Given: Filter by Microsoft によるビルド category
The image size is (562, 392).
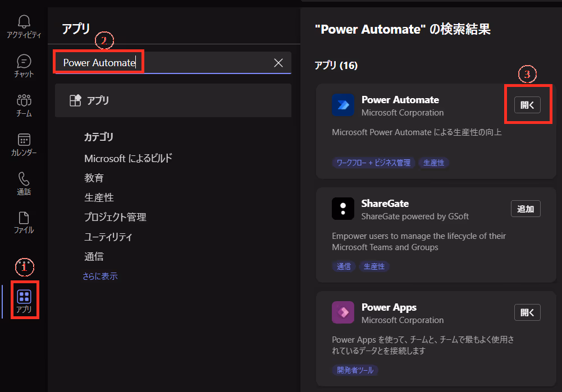Looking at the screenshot, I should pos(129,158).
